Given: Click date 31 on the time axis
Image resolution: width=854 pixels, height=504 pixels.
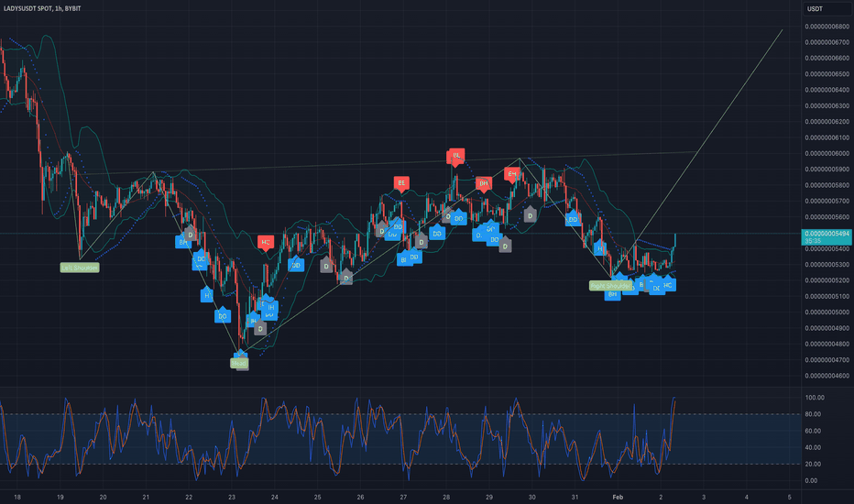Looking at the screenshot, I should pos(575,497).
